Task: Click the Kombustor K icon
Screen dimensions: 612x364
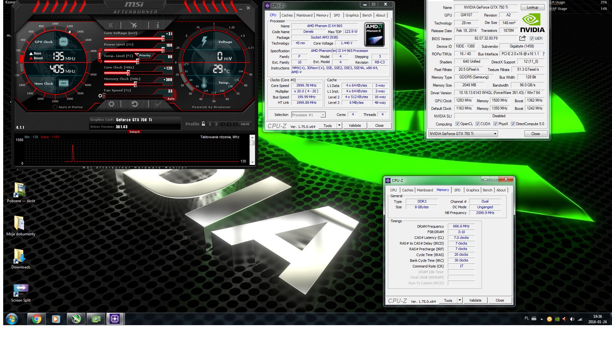Action: point(111,25)
